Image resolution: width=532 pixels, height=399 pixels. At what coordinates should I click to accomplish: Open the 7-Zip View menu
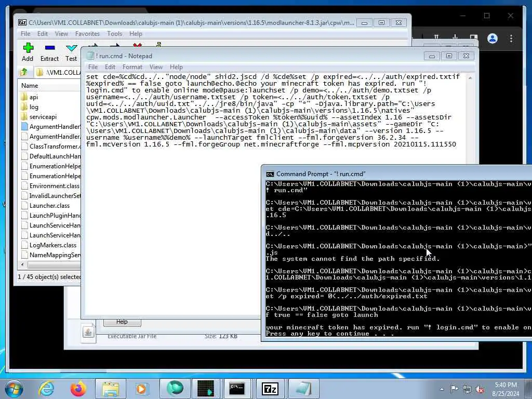(x=61, y=34)
